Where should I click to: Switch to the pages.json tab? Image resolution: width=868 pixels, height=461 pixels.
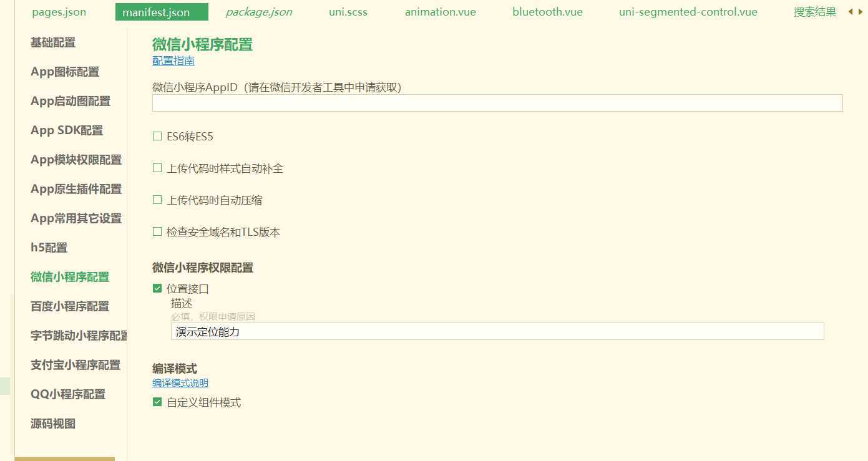pos(59,12)
